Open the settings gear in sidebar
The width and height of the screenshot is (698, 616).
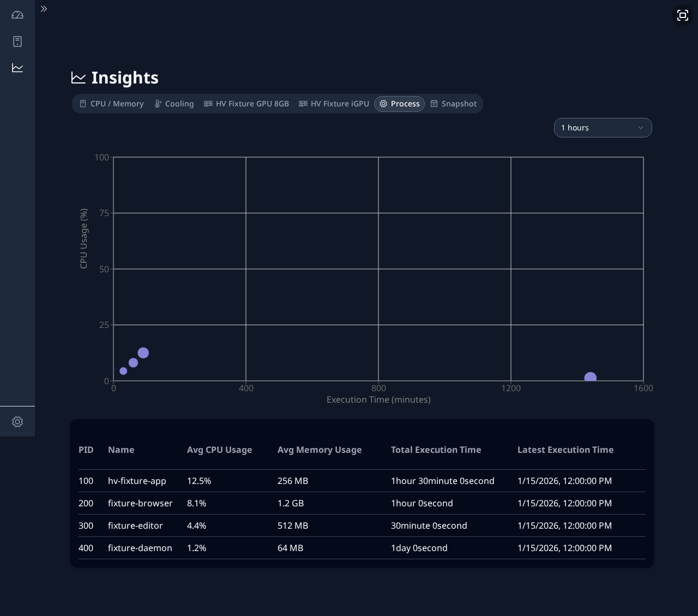pyautogui.click(x=17, y=422)
